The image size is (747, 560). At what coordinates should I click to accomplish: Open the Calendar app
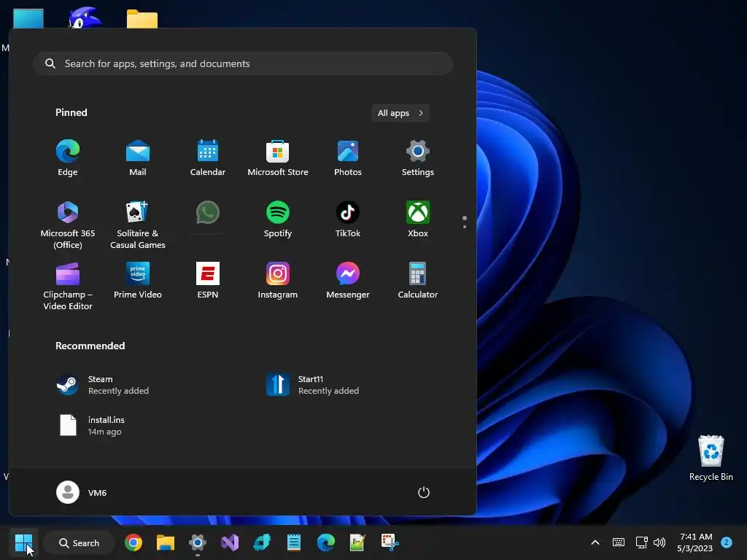coord(208,158)
